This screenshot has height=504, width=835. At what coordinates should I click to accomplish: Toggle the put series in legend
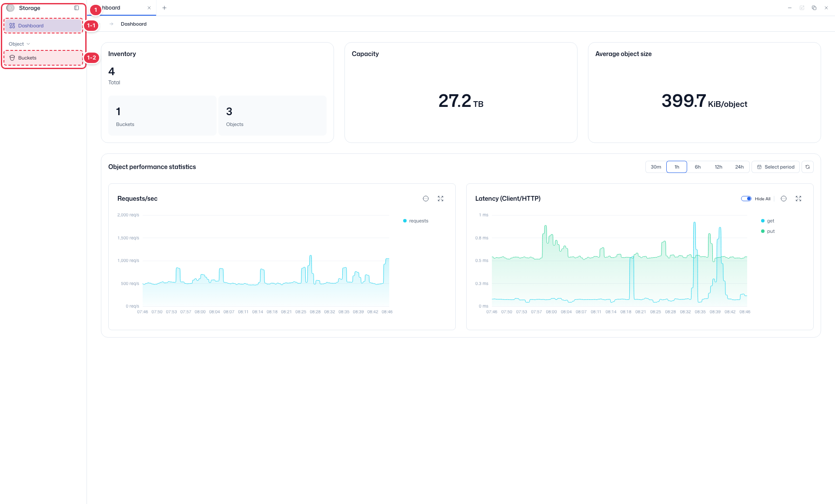[x=768, y=231]
